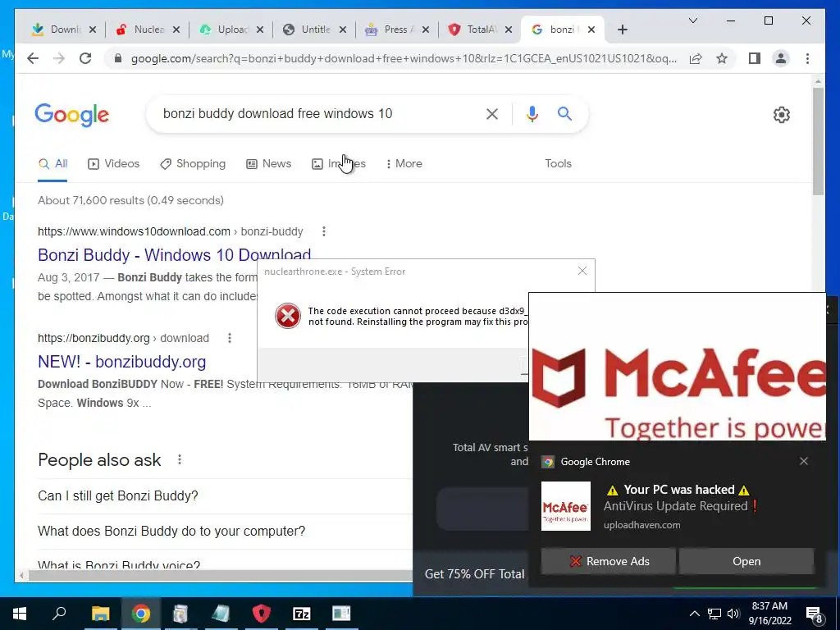This screenshot has height=630, width=840.
Task: Open File Explorer from taskbar
Action: [100, 614]
